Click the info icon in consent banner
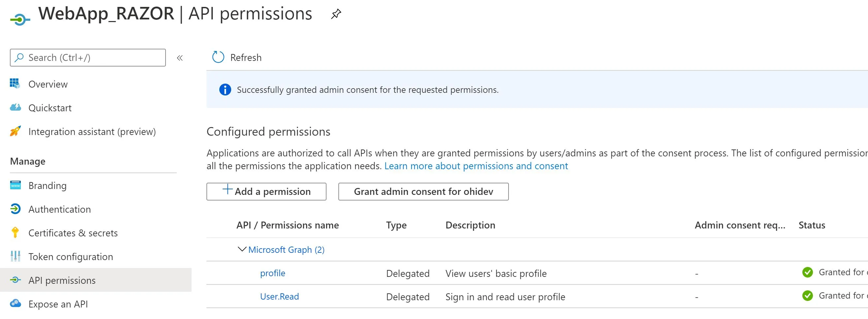The width and height of the screenshot is (868, 319). (x=225, y=90)
